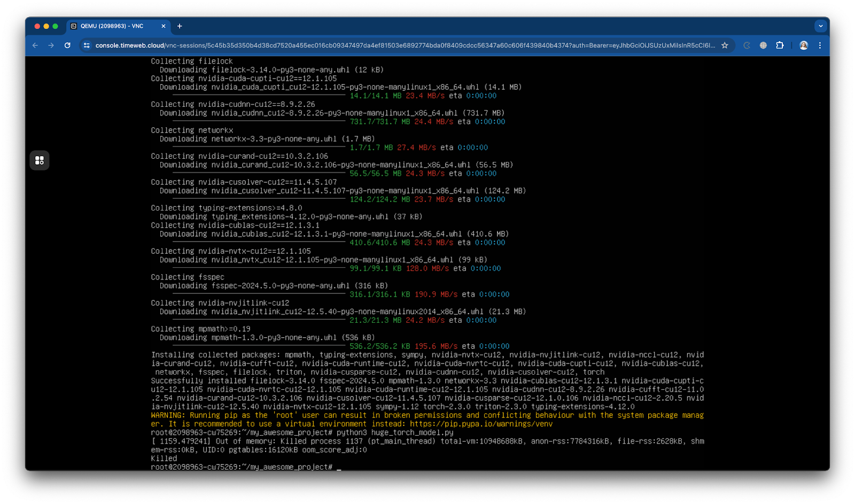Reload the VNC console page
Viewport: 855px width, 504px height.
click(x=67, y=45)
